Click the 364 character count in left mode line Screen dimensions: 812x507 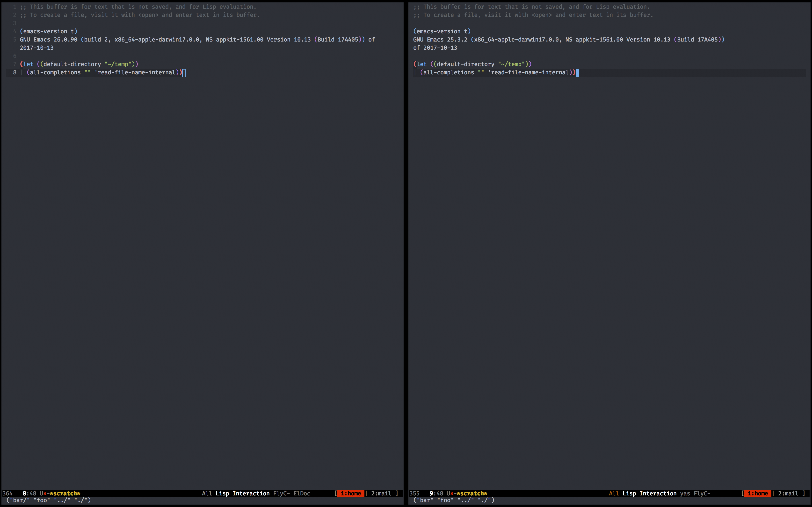pyautogui.click(x=7, y=493)
